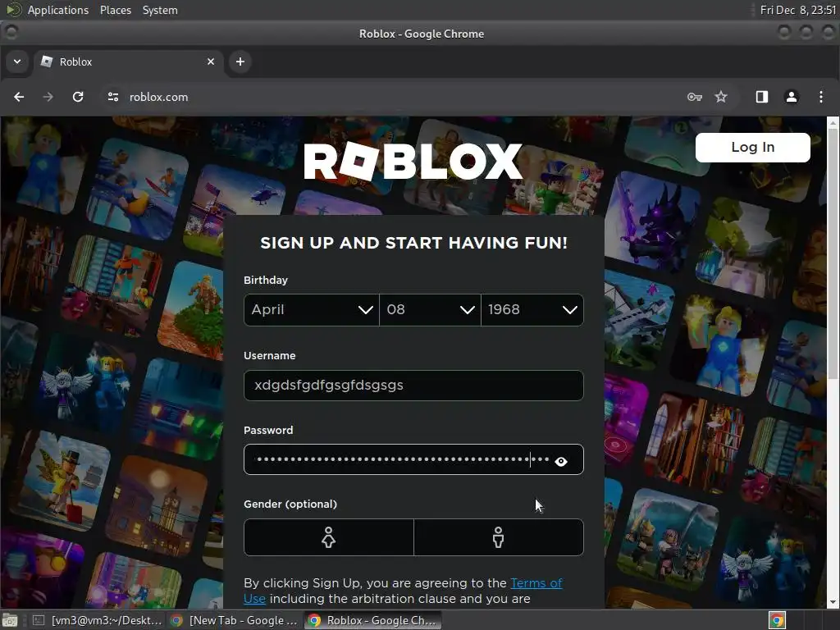The image size is (840, 630).
Task: Click the Roblox tab favicon
Action: click(47, 62)
